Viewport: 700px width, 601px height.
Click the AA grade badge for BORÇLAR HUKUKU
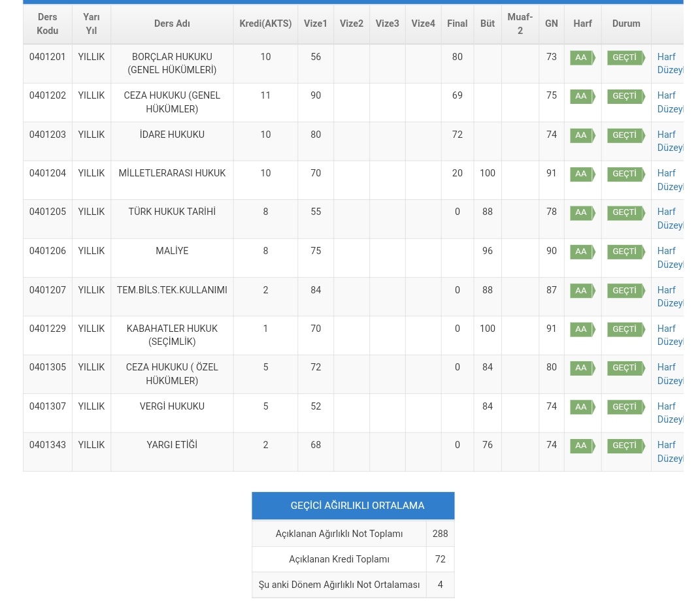tap(582, 57)
